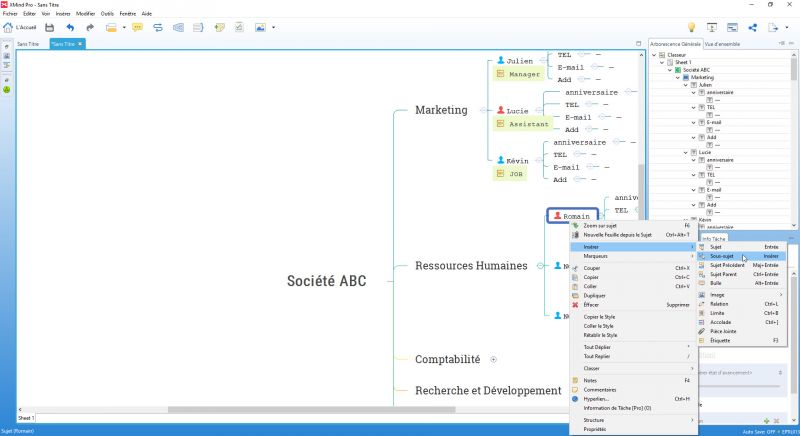Open the Outils menu

(107, 14)
